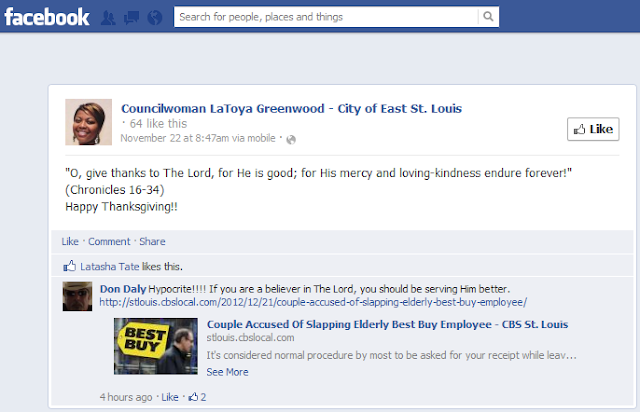The width and height of the screenshot is (640, 412).
Task: Focus the search people, places and things field
Action: point(326,17)
